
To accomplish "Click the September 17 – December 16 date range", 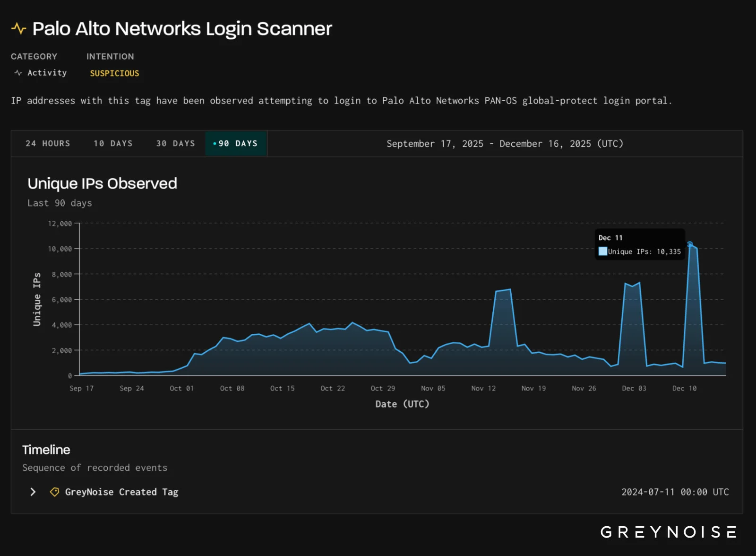I will pos(505,143).
